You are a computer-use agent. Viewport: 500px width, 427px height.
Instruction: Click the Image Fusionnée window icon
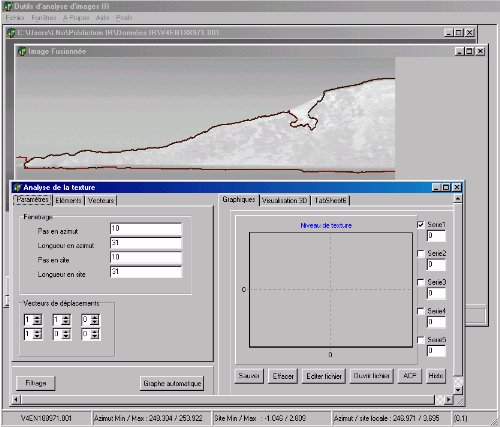click(22, 51)
